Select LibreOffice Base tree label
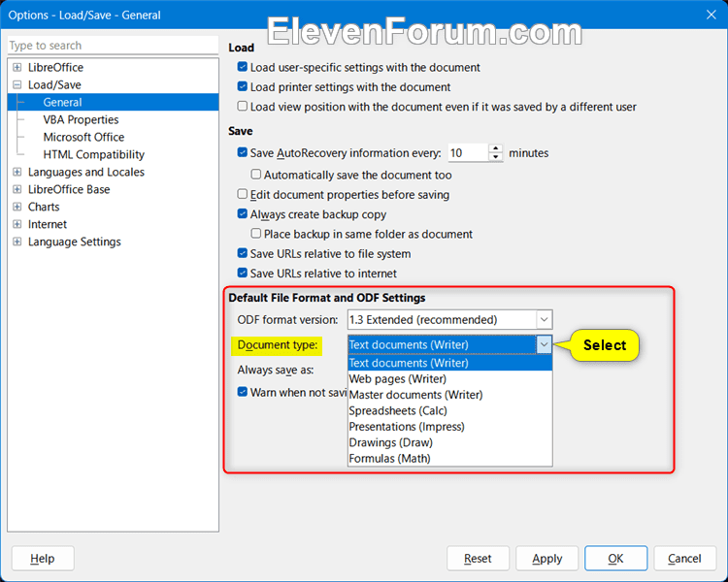The height and width of the screenshot is (582, 728). pyautogui.click(x=69, y=189)
